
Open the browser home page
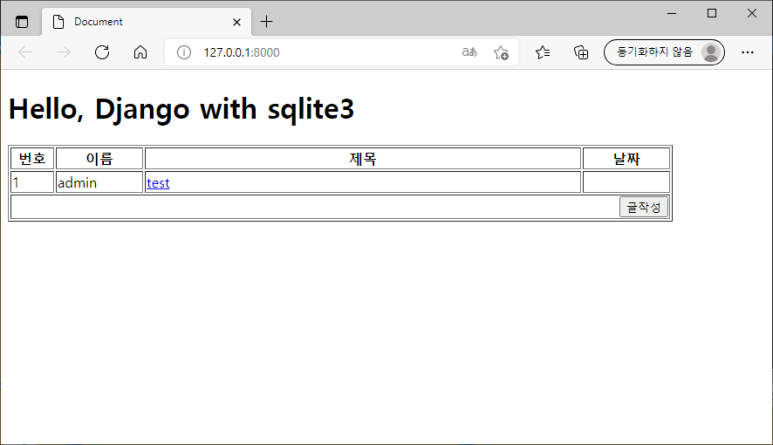(141, 52)
